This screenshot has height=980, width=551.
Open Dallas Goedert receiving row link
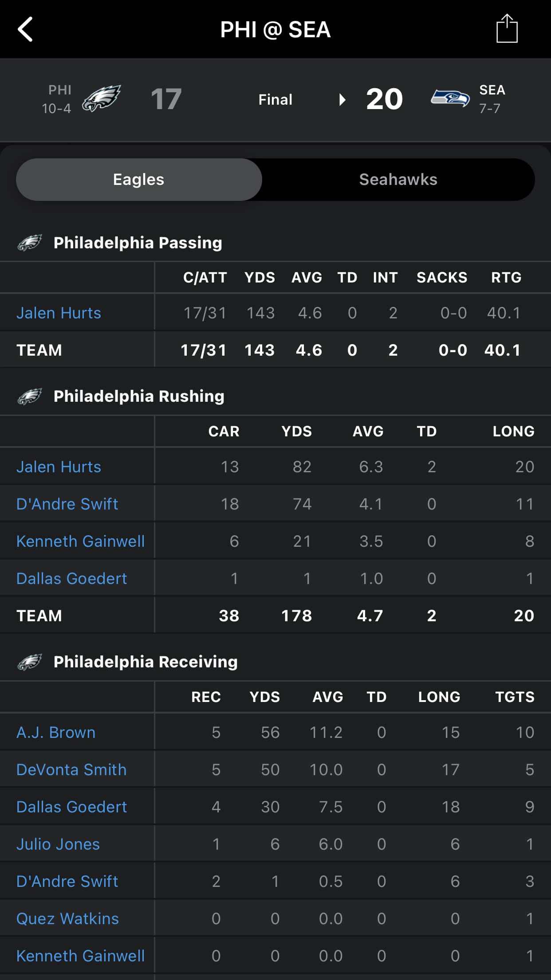click(71, 807)
